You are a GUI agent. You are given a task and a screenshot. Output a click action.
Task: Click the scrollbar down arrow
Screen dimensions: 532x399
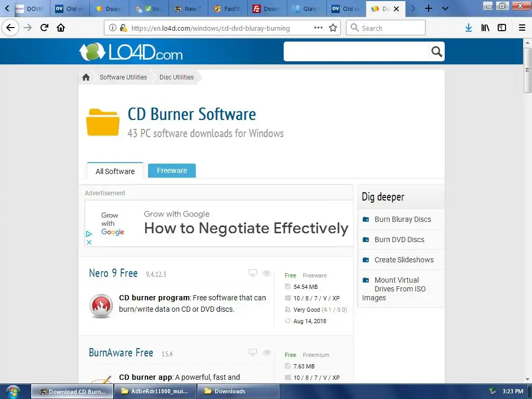click(x=527, y=379)
